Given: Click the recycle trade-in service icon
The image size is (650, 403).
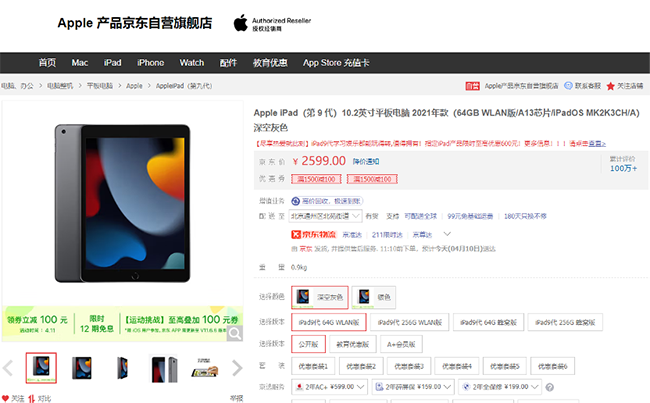Looking at the screenshot, I should 296,201.
